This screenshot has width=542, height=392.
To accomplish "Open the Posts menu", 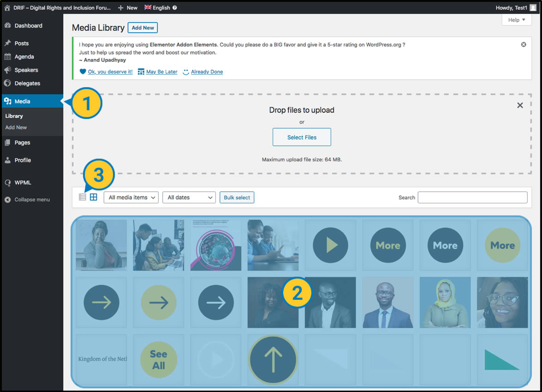I will tap(21, 43).
